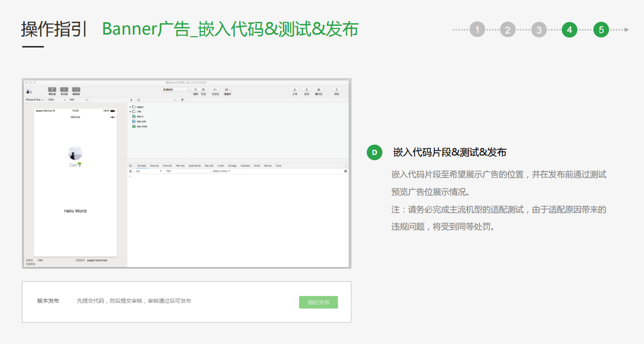Click the collapse-tree icon above file tree
This screenshot has width=644, height=344.
[x=182, y=100]
